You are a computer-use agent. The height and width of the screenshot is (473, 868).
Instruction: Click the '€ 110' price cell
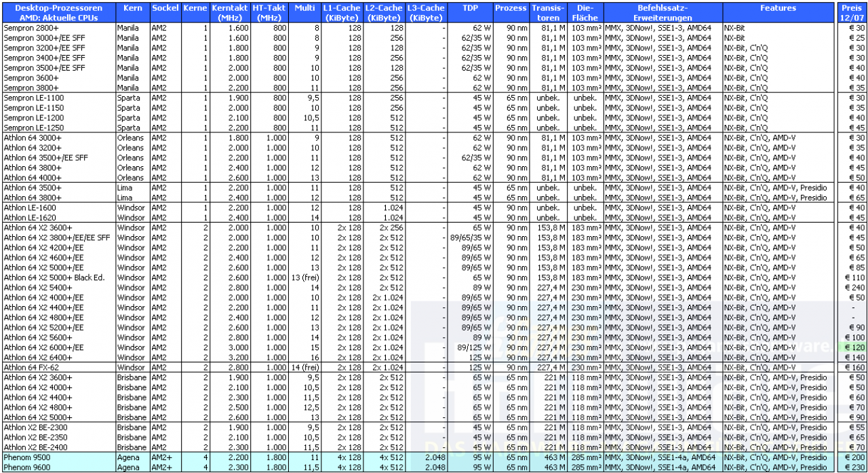pos(855,278)
